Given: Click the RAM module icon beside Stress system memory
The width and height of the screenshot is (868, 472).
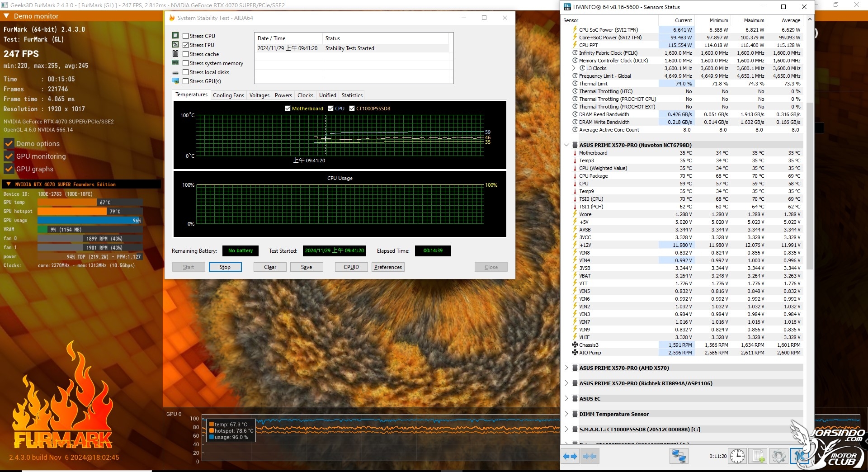Looking at the screenshot, I should click(x=175, y=63).
